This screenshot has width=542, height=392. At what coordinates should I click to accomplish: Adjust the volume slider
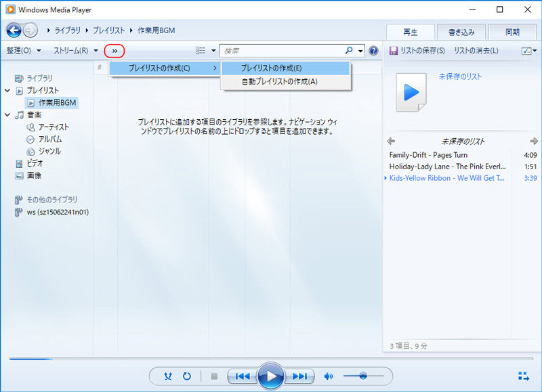[363, 376]
